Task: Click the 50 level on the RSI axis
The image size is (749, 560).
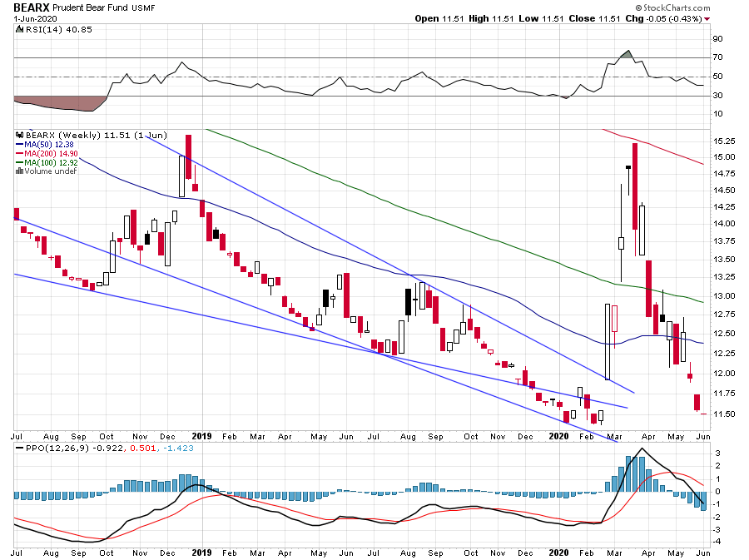Action: (717, 77)
